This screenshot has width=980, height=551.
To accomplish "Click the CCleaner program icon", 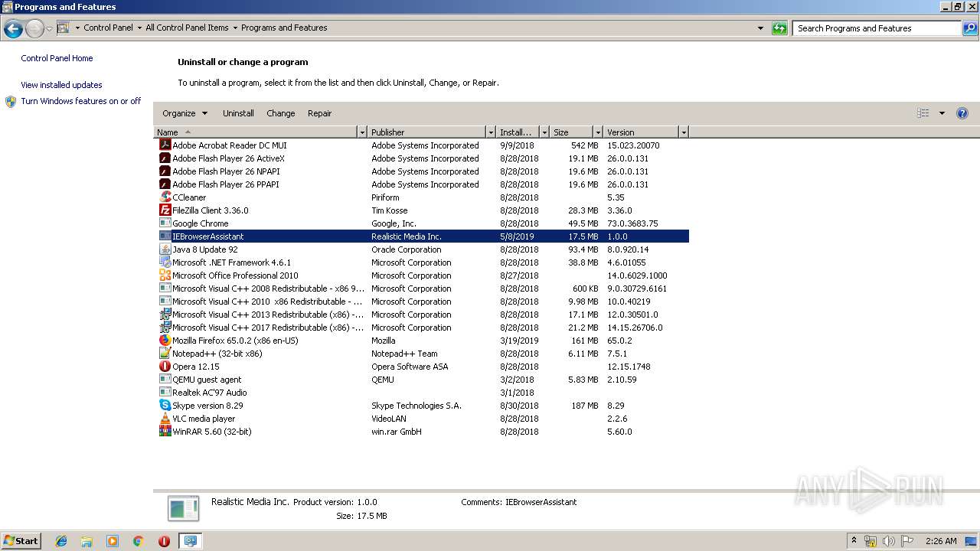I will (x=165, y=197).
